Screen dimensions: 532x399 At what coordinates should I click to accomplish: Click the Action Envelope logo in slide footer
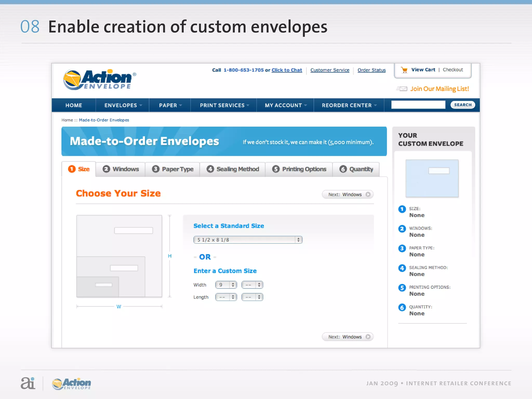coord(71,384)
